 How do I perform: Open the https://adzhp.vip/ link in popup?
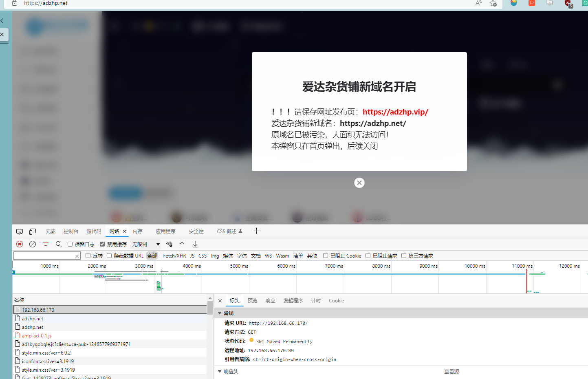click(395, 112)
